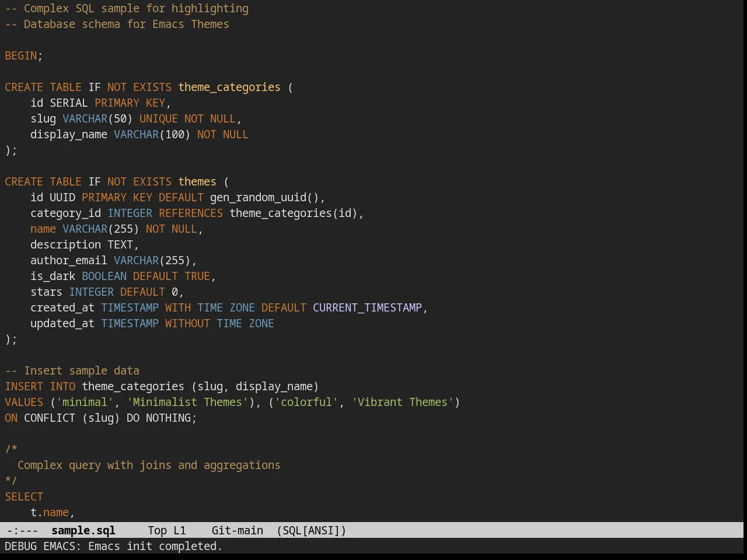Click the BOOLEAN type on is_dark line

point(104,276)
